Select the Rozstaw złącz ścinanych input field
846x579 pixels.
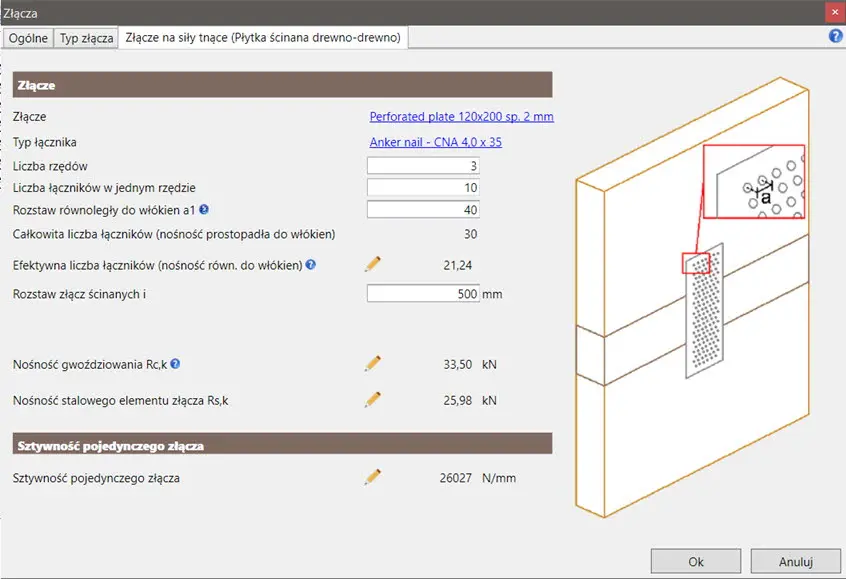click(423, 294)
